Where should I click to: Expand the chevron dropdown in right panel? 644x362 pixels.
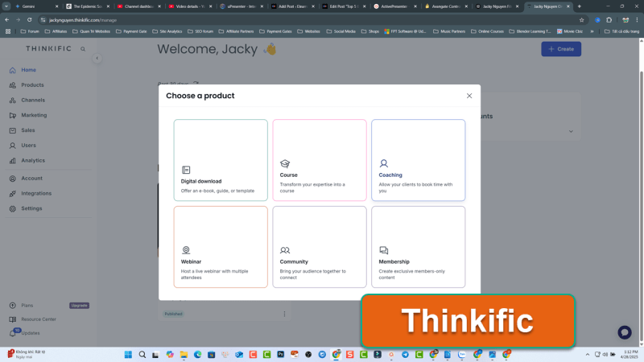[x=571, y=131]
